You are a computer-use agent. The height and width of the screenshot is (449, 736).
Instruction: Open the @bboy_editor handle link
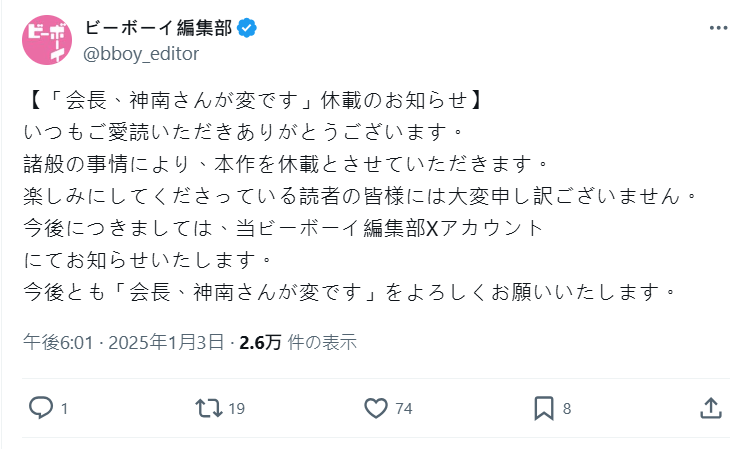pyautogui.click(x=142, y=54)
